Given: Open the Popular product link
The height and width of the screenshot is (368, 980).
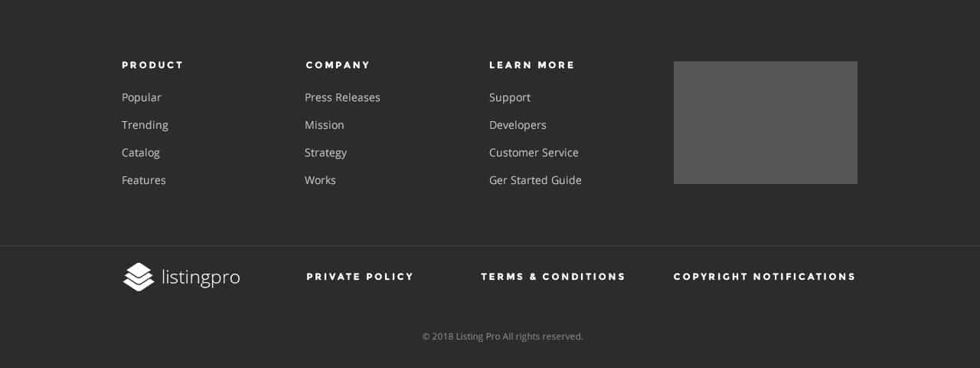Looking at the screenshot, I should [142, 97].
